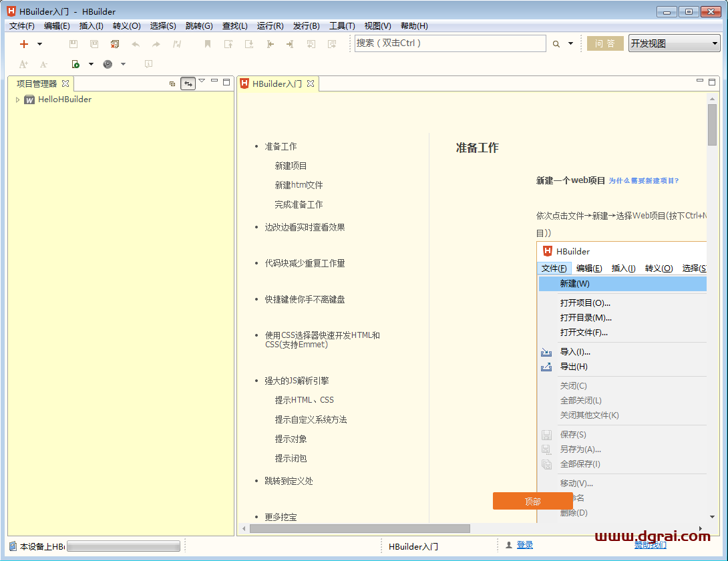Open the 编辑(E) menu
This screenshot has height=561, width=728.
click(57, 26)
